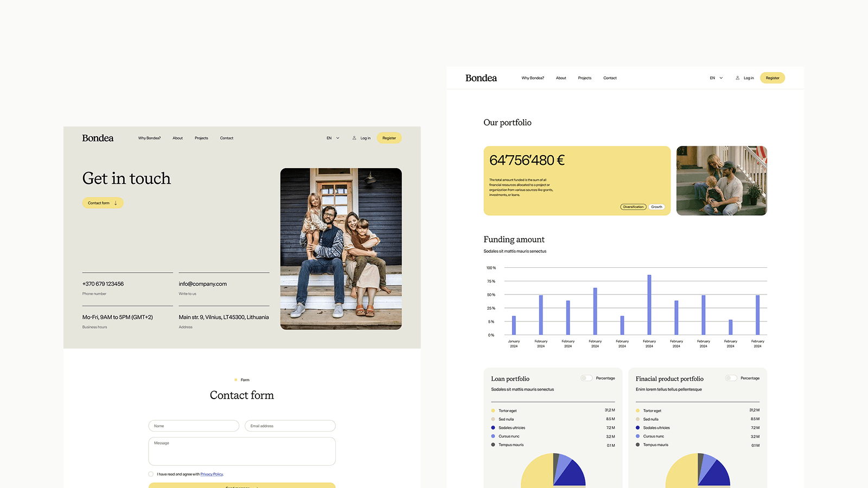Image resolution: width=868 pixels, height=488 pixels.
Task: Open EN language dropdown on the portfolio page
Action: pyautogui.click(x=716, y=78)
